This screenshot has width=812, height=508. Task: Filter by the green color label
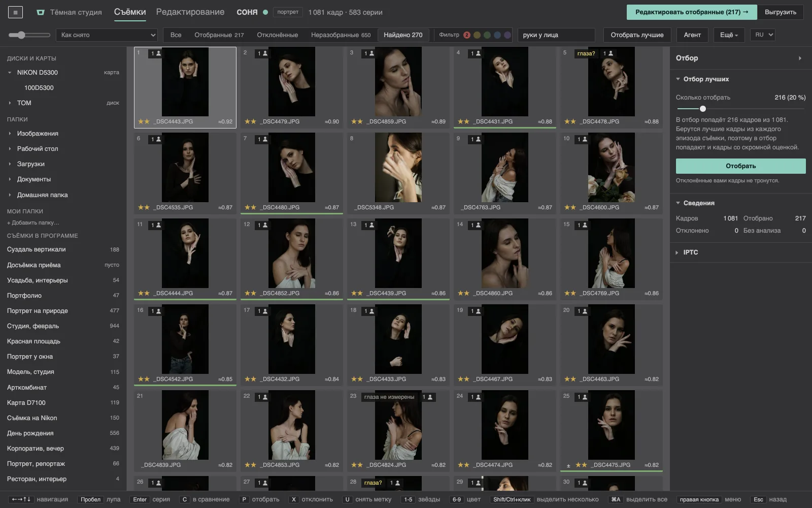[x=487, y=35]
